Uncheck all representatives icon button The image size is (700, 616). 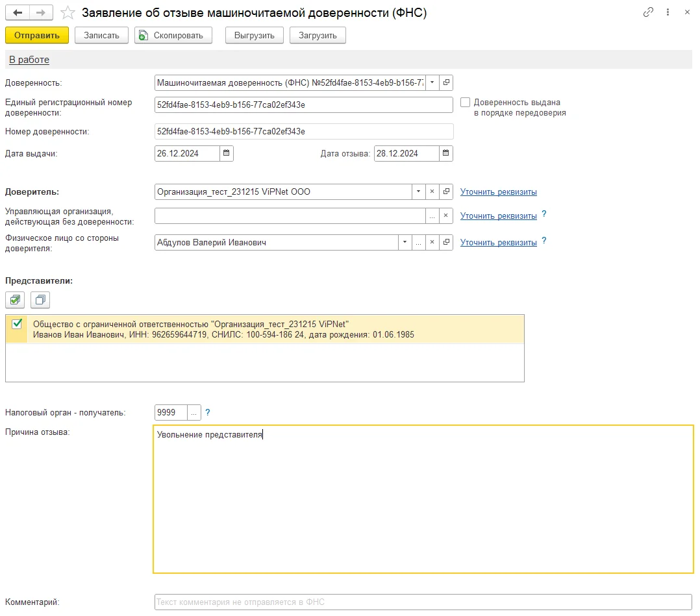coord(40,299)
